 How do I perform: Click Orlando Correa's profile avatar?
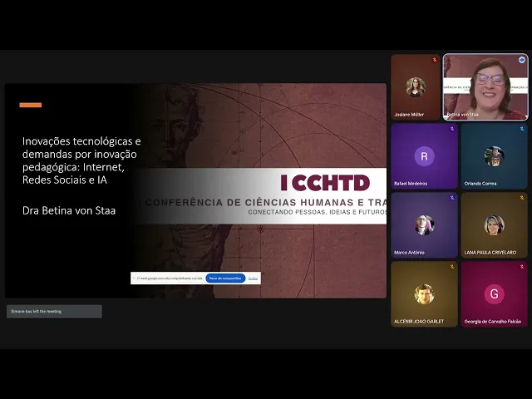pyautogui.click(x=494, y=156)
